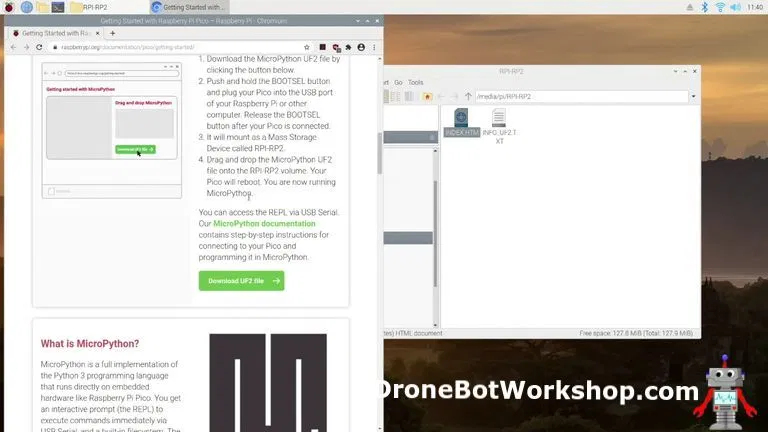This screenshot has height=432, width=768.
Task: Click the MicroPython documentation link
Action: click(264, 223)
